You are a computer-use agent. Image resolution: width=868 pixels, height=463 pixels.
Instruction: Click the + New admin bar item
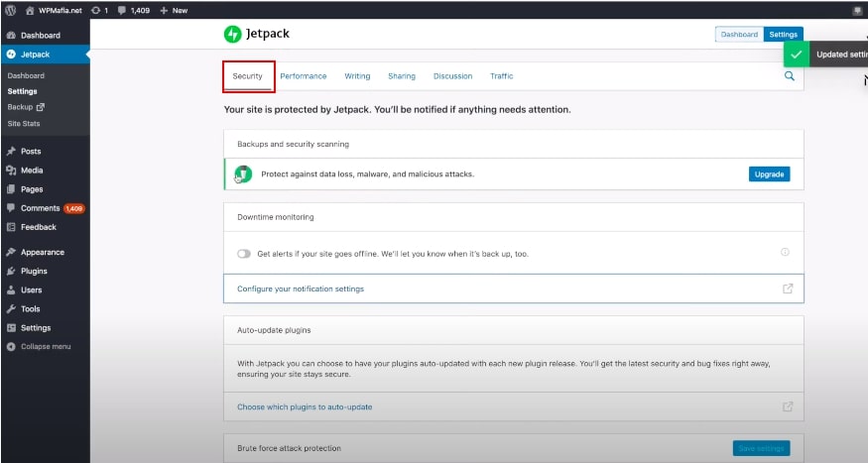(174, 10)
